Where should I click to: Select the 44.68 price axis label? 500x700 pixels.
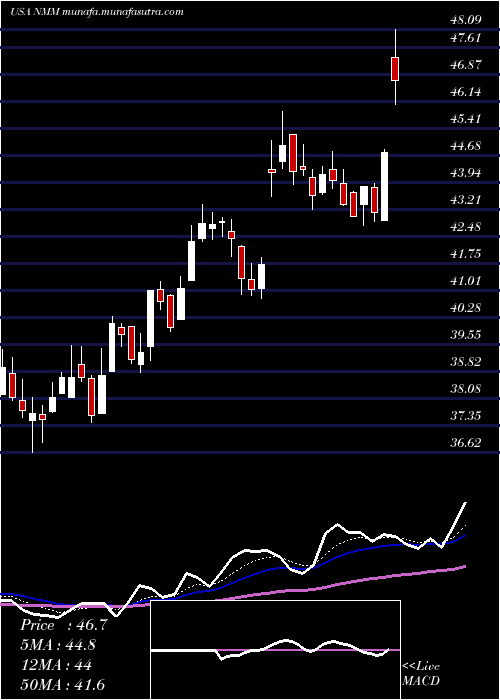coord(467,146)
